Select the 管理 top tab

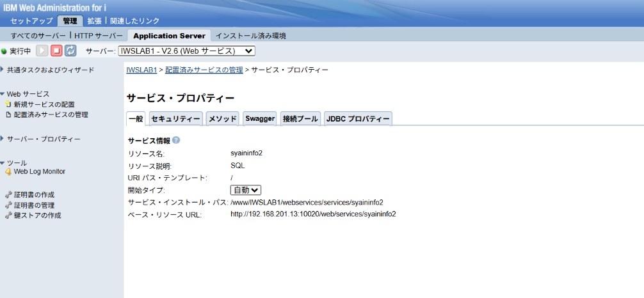coord(70,21)
